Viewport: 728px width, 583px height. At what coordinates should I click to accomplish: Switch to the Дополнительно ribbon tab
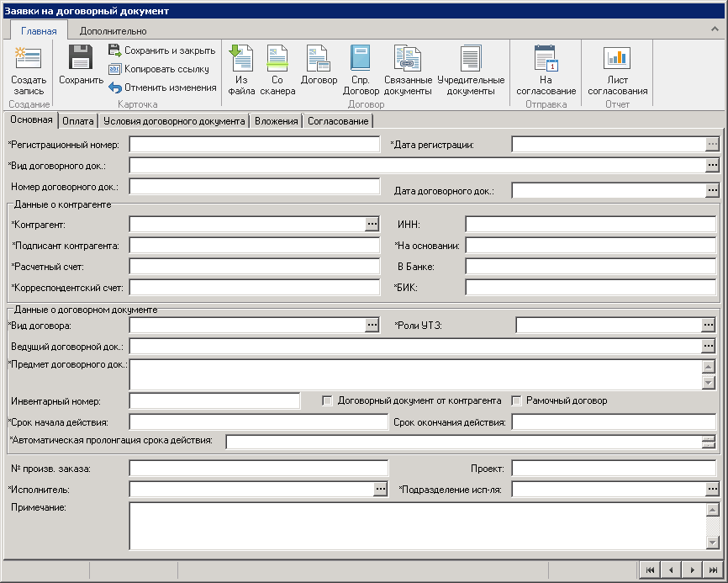tap(113, 31)
